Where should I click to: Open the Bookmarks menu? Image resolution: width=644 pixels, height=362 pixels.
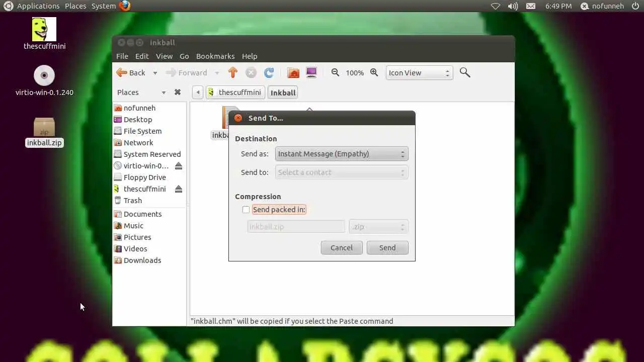coord(215,56)
